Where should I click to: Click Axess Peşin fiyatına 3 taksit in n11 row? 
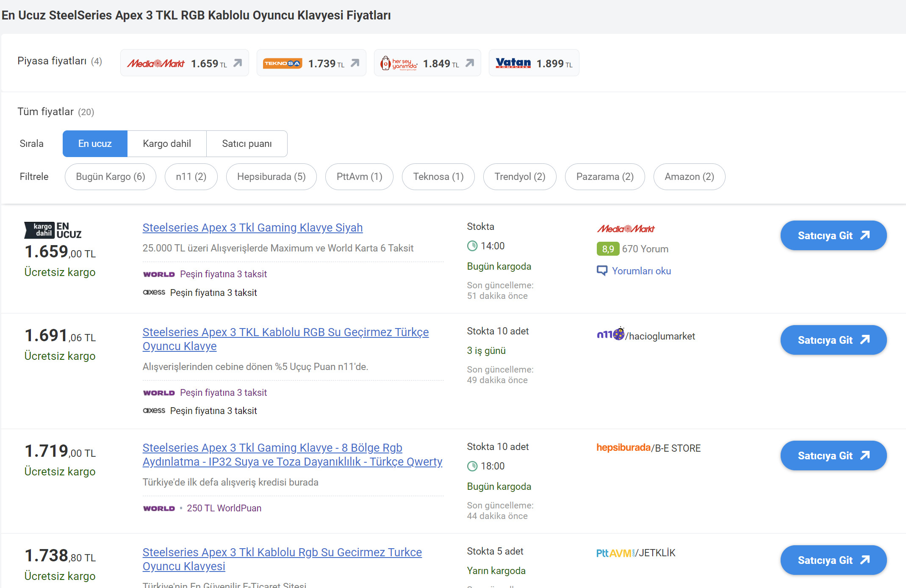pyautogui.click(x=213, y=411)
